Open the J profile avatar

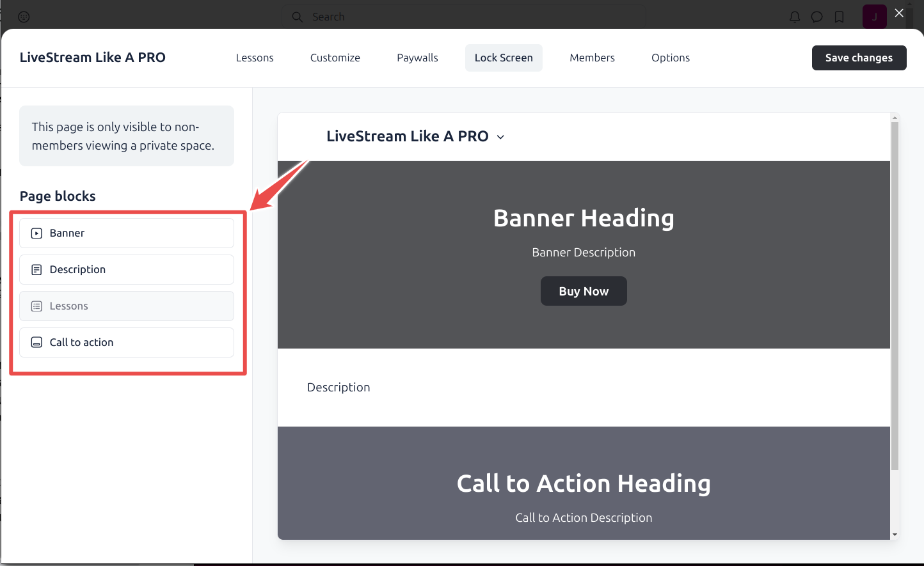[x=875, y=17]
